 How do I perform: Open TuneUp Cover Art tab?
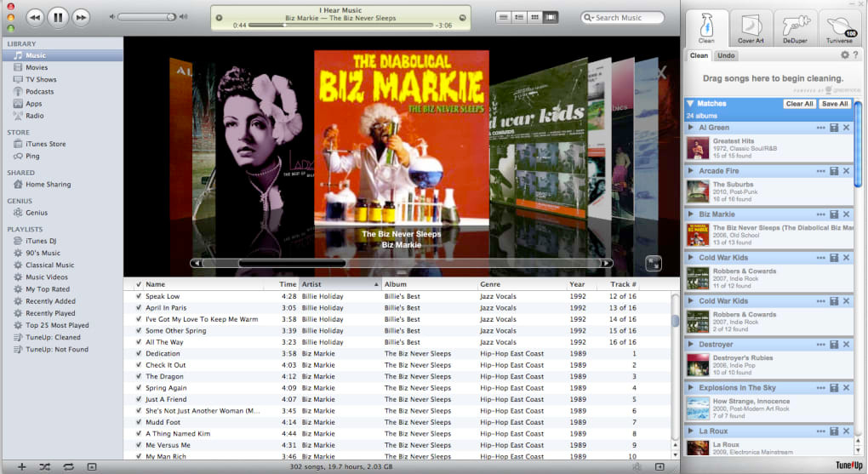(x=751, y=28)
